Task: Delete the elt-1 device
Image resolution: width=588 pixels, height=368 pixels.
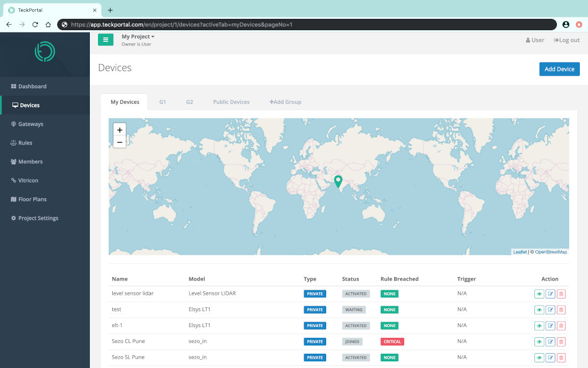Action: [x=561, y=326]
